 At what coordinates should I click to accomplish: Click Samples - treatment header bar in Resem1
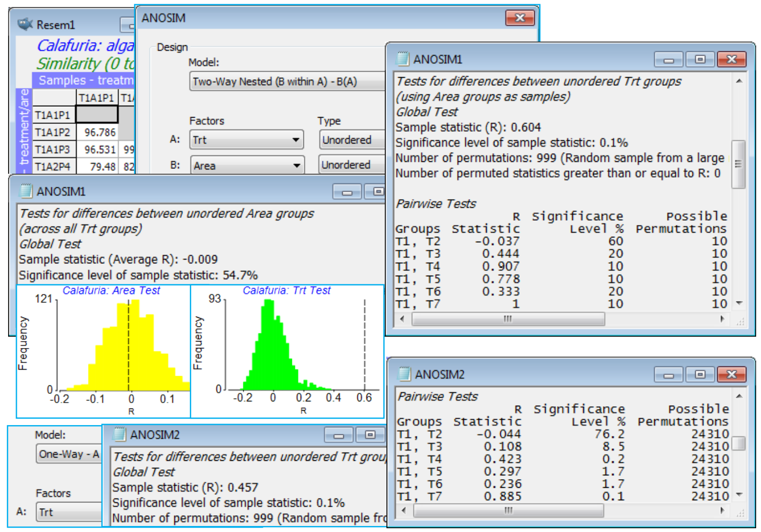coord(84,80)
